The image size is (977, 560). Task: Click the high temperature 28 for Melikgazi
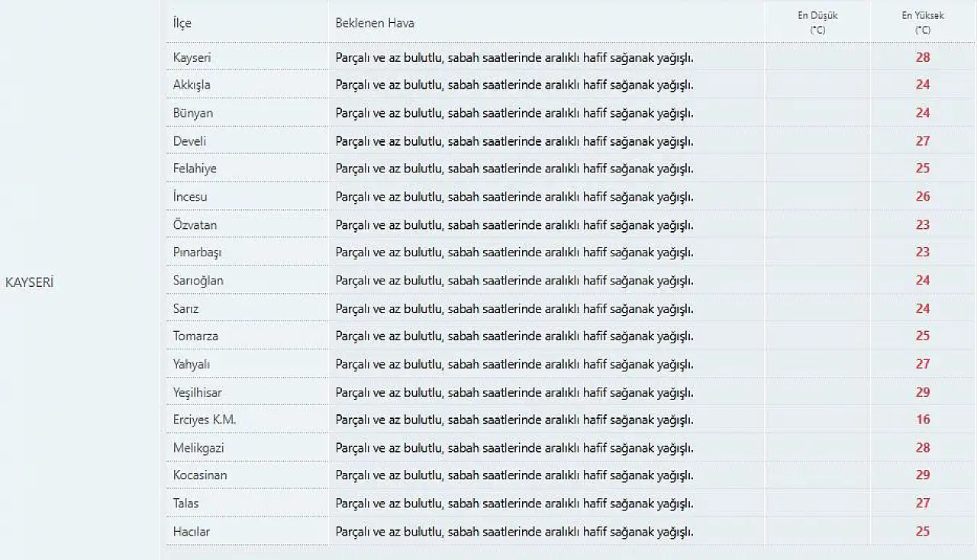pos(923,448)
